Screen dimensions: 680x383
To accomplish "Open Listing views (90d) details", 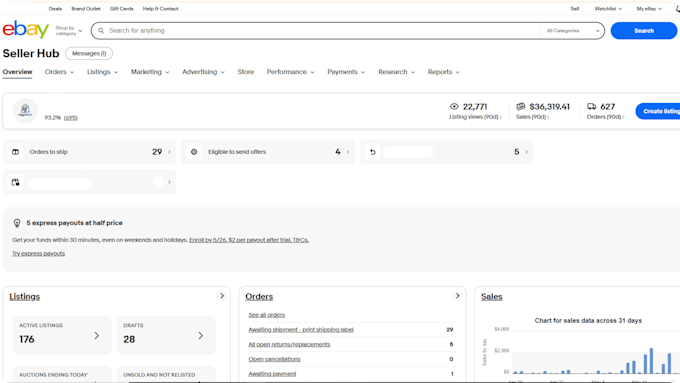I will 475,117.
